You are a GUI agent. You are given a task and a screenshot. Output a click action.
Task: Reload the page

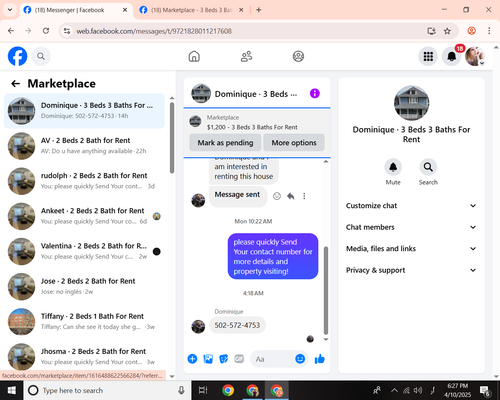click(46, 31)
